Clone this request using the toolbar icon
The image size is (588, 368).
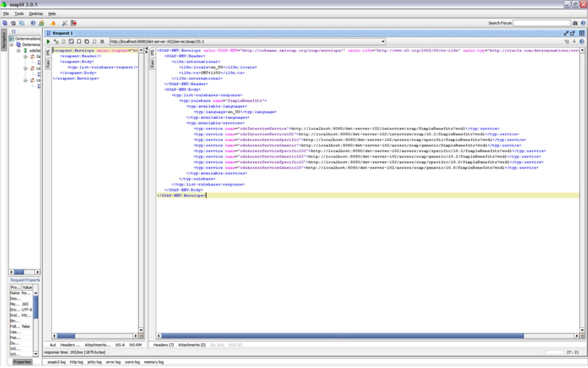(x=87, y=42)
